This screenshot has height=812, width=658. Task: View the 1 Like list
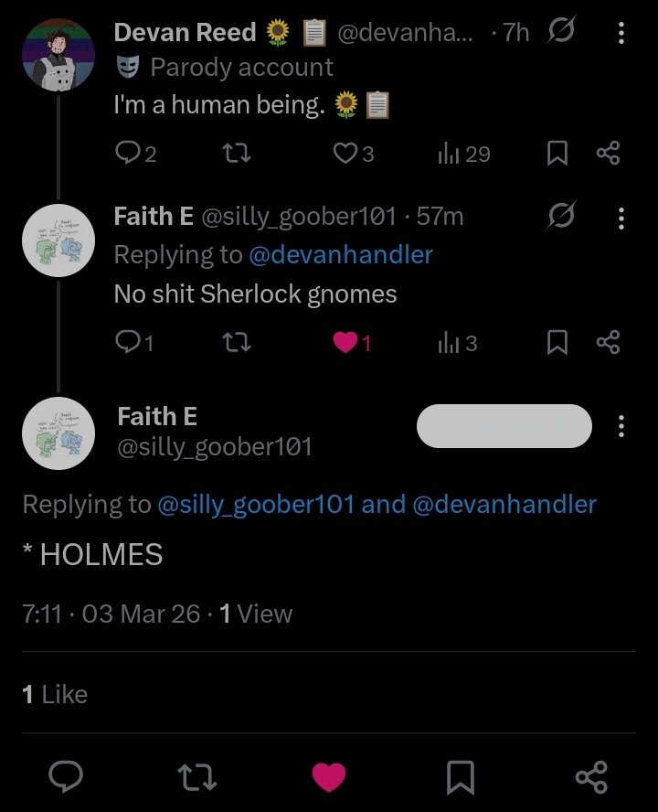(55, 694)
